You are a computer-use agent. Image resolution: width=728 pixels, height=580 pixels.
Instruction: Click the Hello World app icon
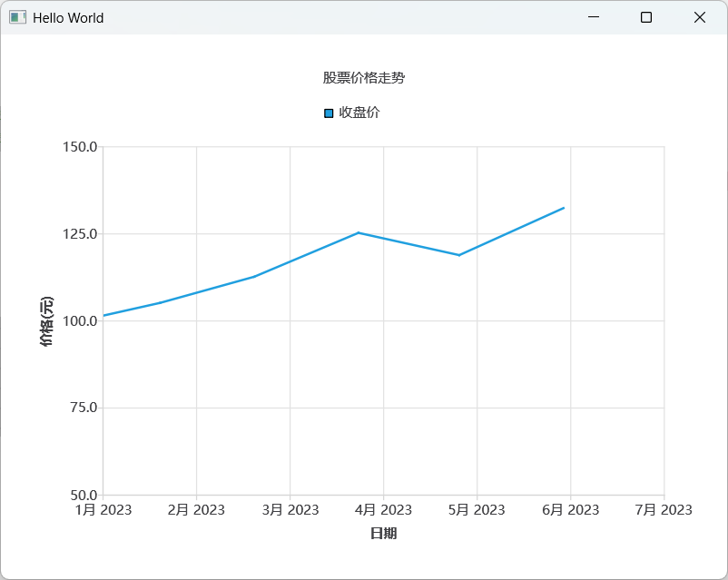coord(17,17)
